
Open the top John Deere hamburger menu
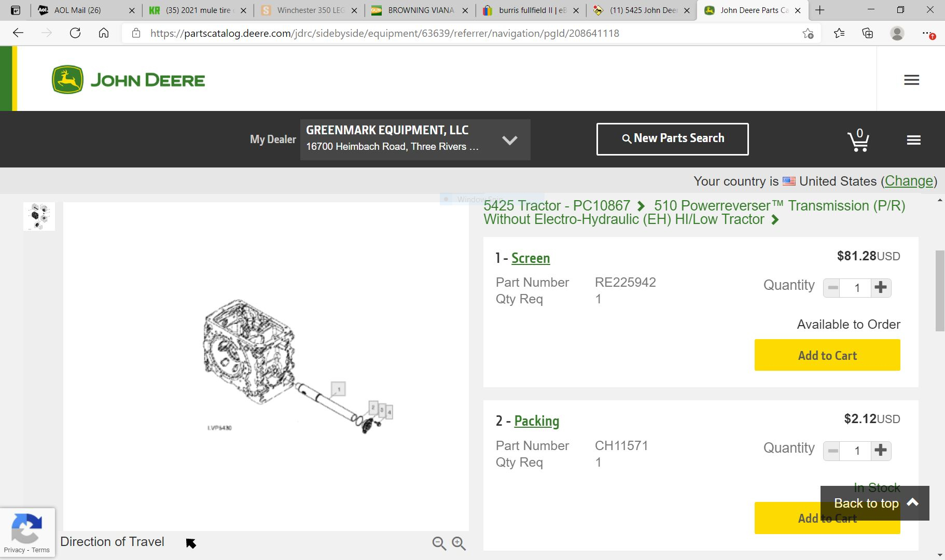pos(911,80)
